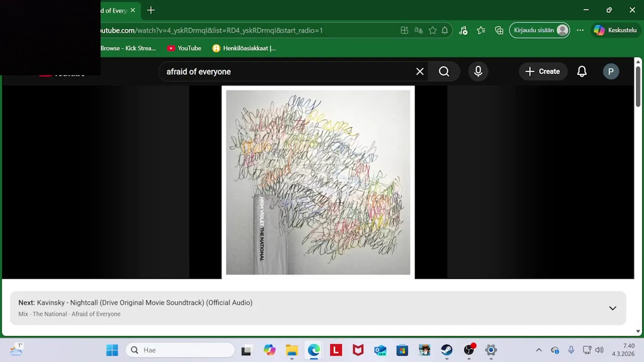Open the weather widget on the taskbar
This screenshot has height=362, width=644.
16,349
